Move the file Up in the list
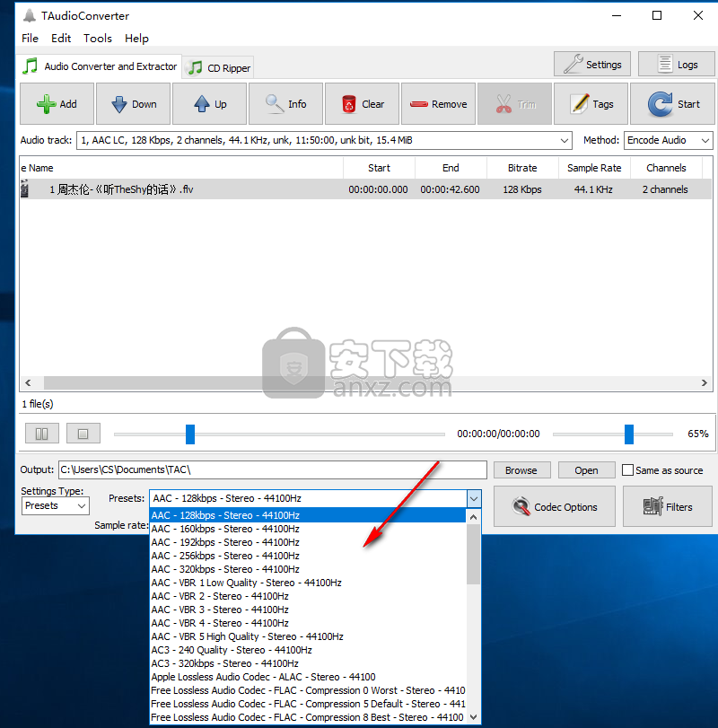 [210, 104]
